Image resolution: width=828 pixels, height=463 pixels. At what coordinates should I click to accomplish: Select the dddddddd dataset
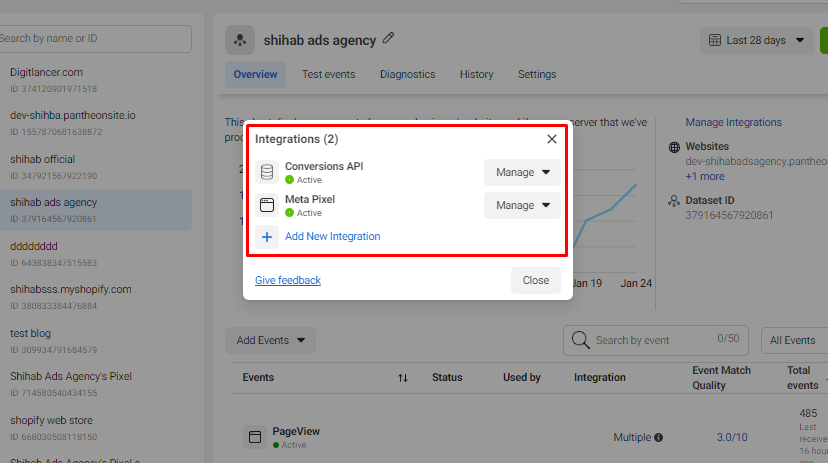(x=96, y=254)
